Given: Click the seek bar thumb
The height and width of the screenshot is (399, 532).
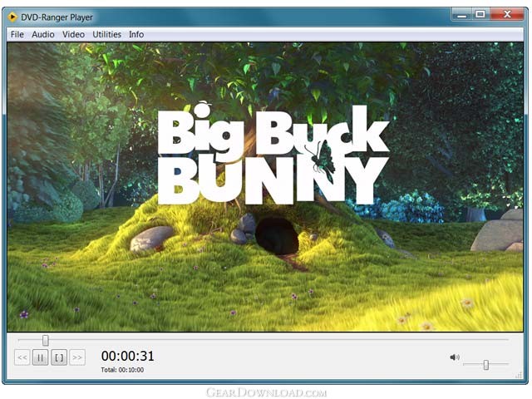Looking at the screenshot, I should coord(45,340).
